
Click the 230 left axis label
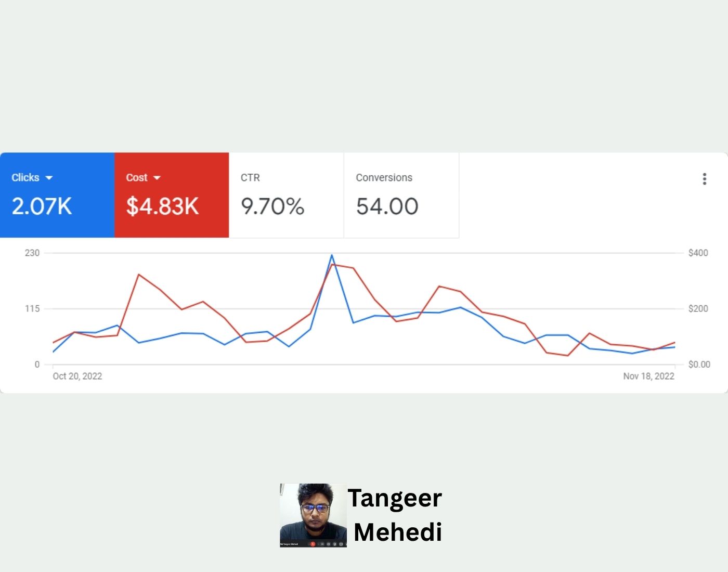pyautogui.click(x=32, y=253)
